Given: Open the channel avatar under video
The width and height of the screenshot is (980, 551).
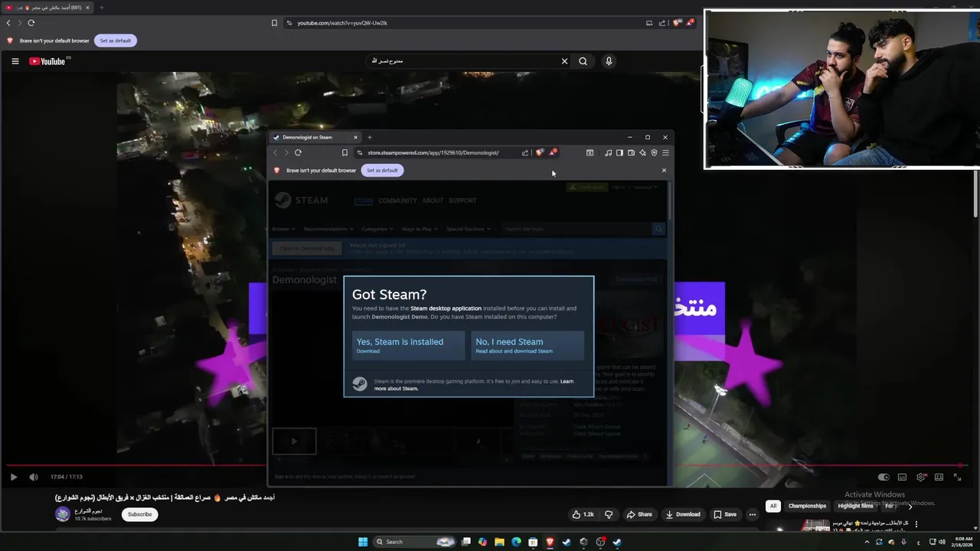Looking at the screenshot, I should 63,514.
